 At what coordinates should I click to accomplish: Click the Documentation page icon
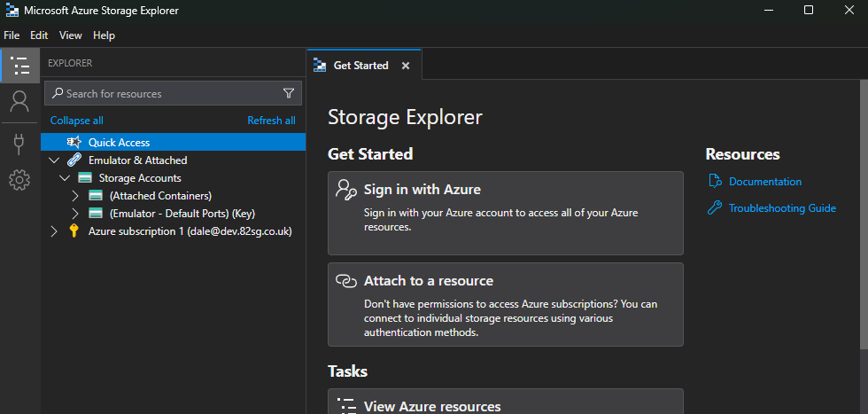tap(715, 181)
